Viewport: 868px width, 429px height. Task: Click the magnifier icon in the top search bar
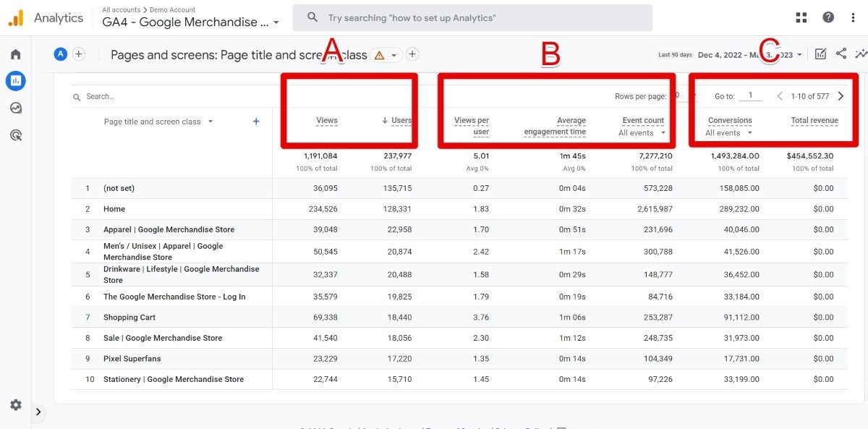(x=312, y=17)
